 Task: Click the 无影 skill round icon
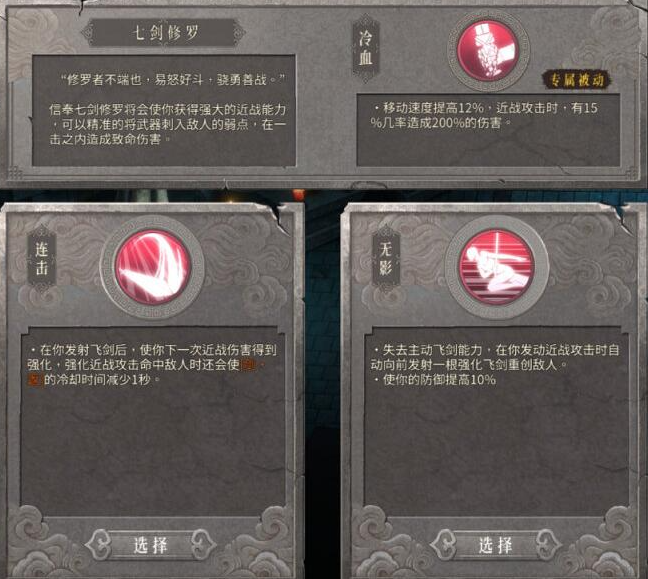click(x=496, y=267)
